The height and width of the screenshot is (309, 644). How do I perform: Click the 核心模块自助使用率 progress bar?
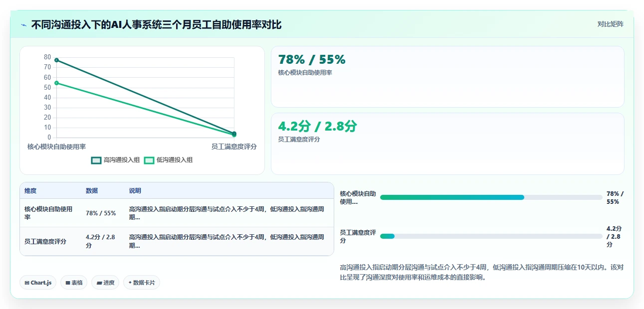[491, 197]
